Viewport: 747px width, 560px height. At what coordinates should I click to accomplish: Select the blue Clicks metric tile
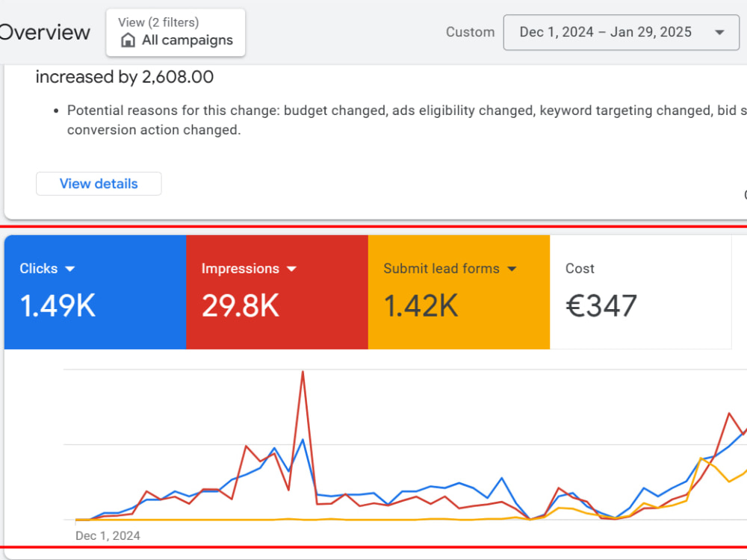click(x=96, y=292)
